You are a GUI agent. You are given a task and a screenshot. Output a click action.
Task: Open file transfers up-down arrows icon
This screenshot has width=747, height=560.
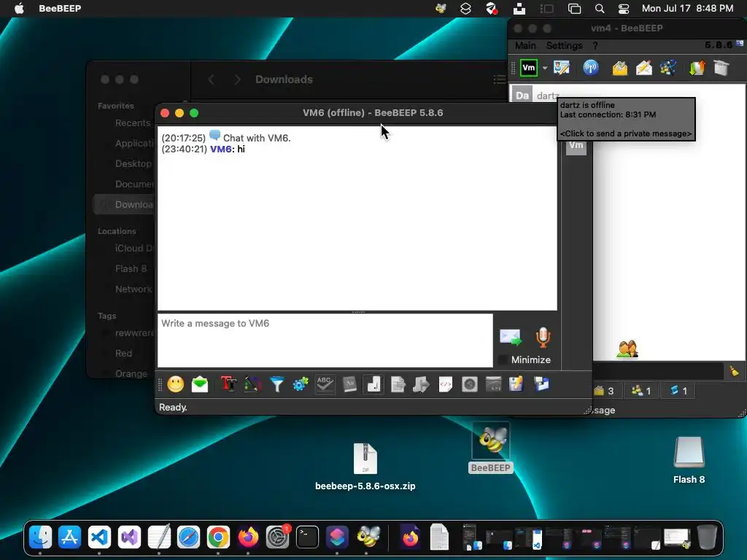697,68
